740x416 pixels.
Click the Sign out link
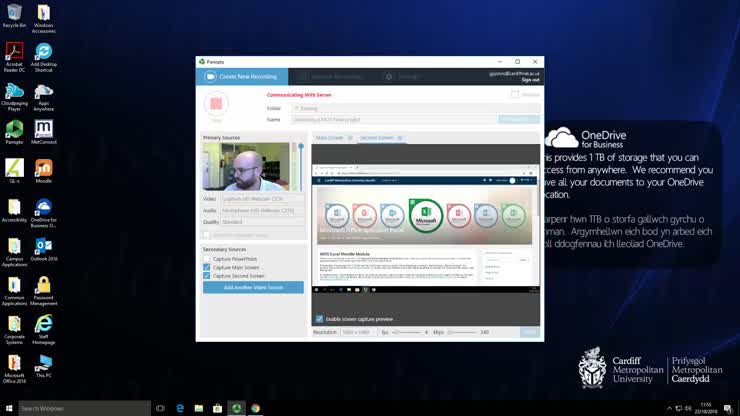(530, 80)
